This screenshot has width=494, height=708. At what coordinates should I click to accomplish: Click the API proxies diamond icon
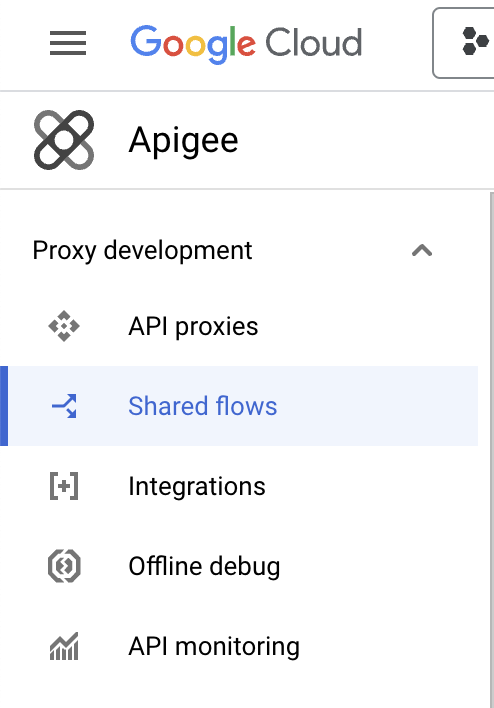(64, 326)
